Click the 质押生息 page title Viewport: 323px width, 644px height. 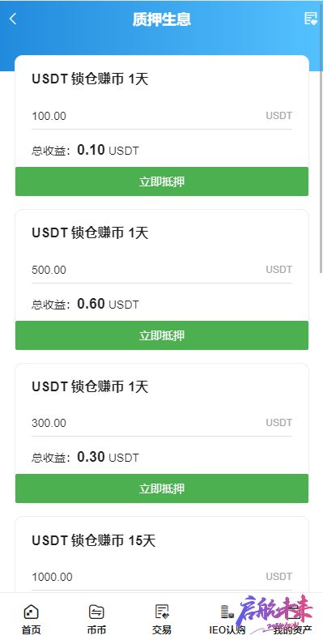click(x=162, y=19)
